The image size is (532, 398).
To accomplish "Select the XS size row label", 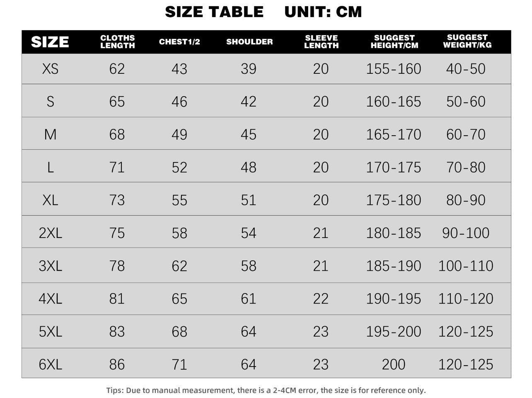I will (x=50, y=69).
